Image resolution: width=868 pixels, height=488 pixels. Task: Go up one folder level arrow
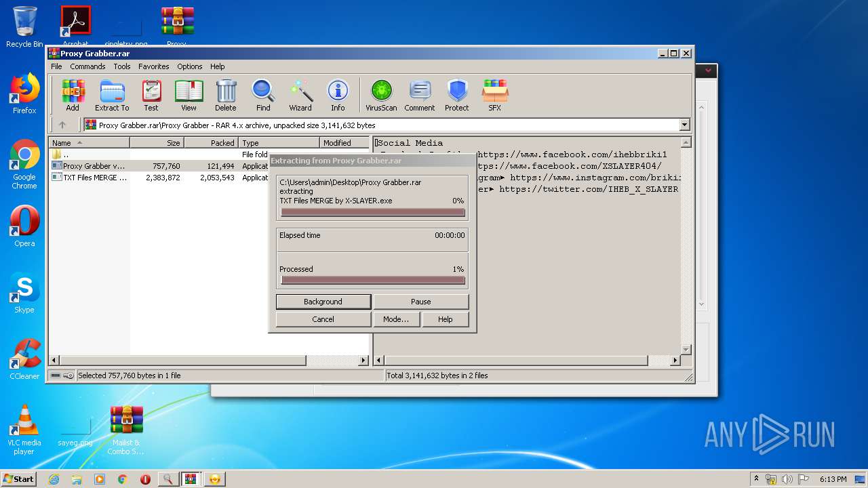pyautogui.click(x=62, y=125)
